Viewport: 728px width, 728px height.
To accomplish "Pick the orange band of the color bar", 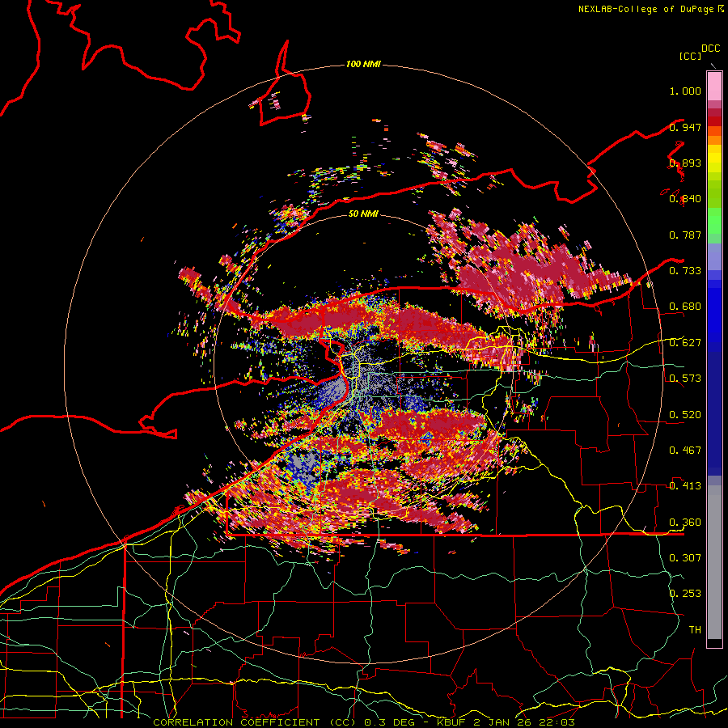I will 714,139.
